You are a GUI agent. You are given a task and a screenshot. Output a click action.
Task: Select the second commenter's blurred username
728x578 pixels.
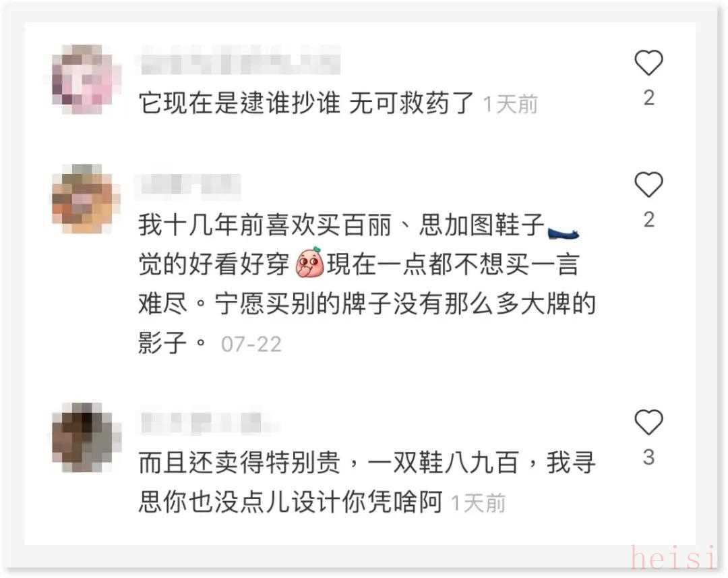click(x=189, y=185)
